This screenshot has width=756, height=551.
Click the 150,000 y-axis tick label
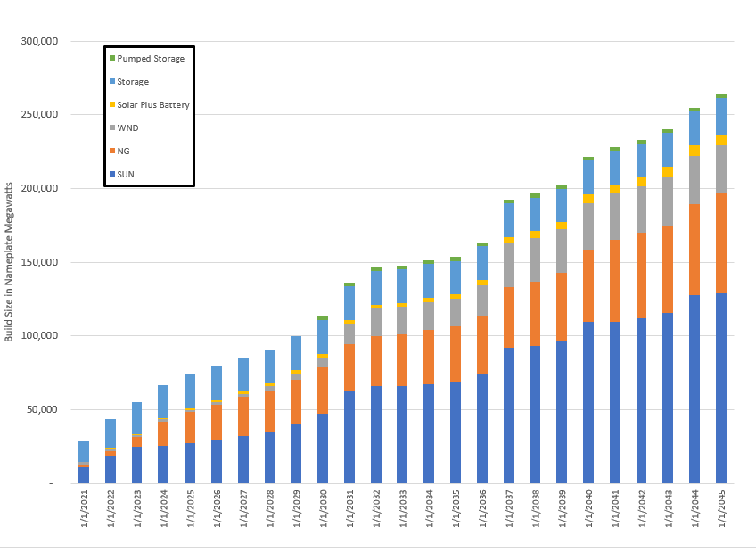(38, 262)
